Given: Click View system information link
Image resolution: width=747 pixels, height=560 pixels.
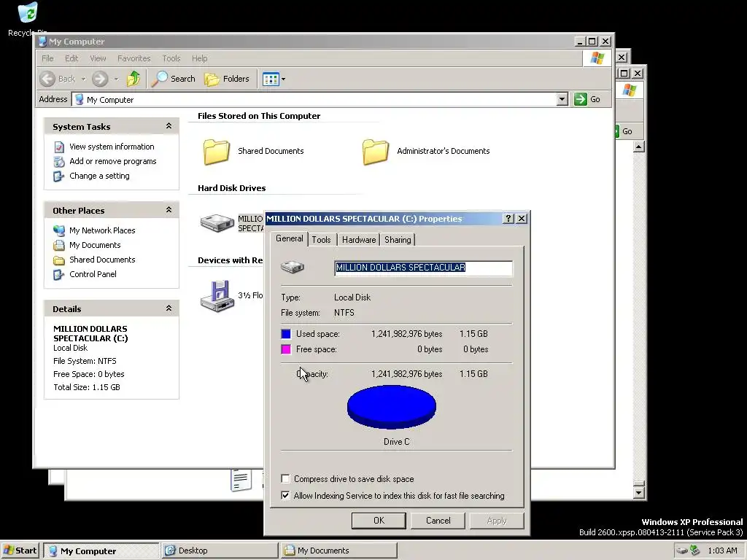Looking at the screenshot, I should click(x=112, y=147).
